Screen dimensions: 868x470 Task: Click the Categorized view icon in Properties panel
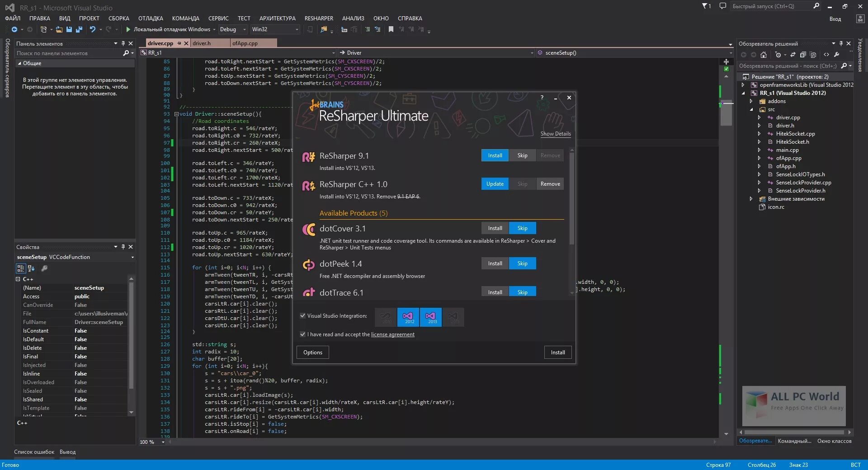click(21, 268)
